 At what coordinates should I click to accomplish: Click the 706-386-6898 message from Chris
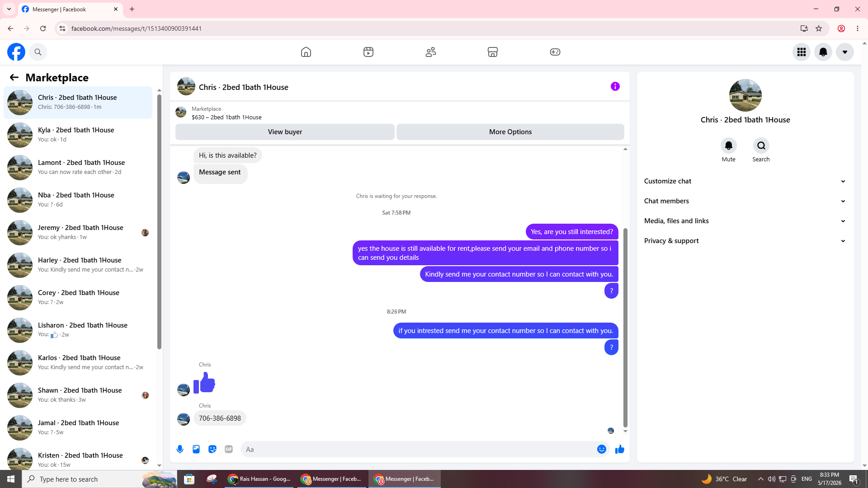click(x=220, y=418)
